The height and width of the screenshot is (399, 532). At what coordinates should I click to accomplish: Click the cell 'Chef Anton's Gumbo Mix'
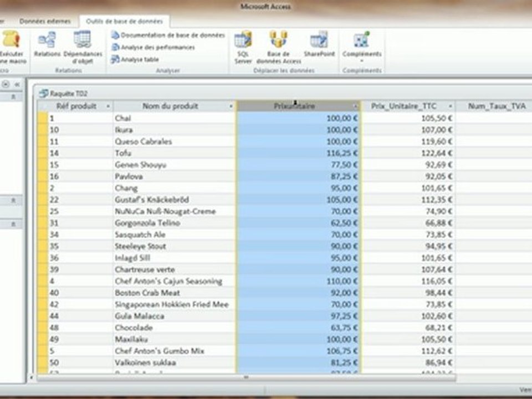175,351
